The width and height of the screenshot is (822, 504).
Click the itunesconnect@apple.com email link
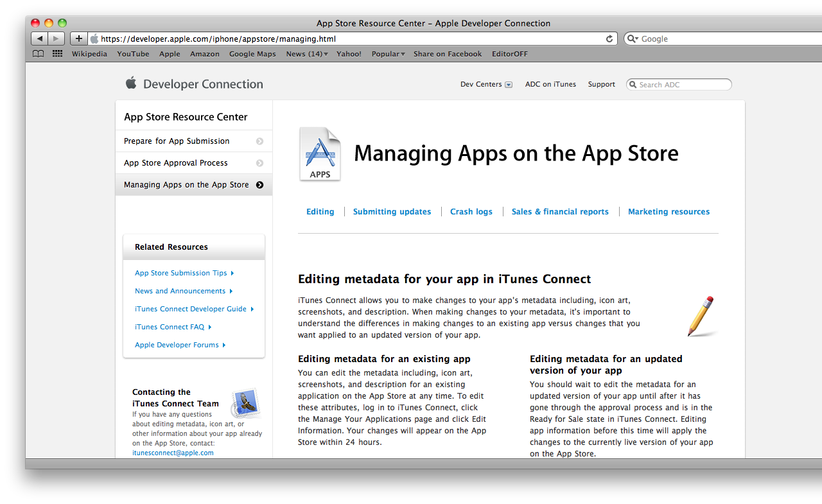pyautogui.click(x=173, y=453)
